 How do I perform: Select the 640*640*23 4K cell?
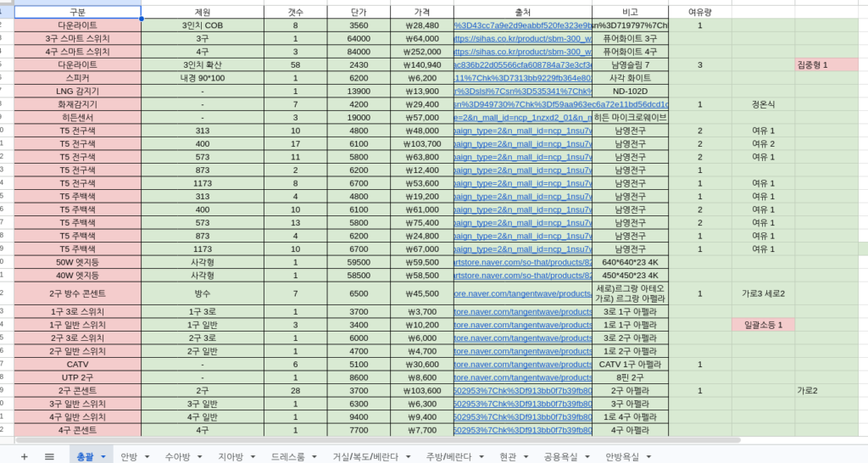pos(630,262)
